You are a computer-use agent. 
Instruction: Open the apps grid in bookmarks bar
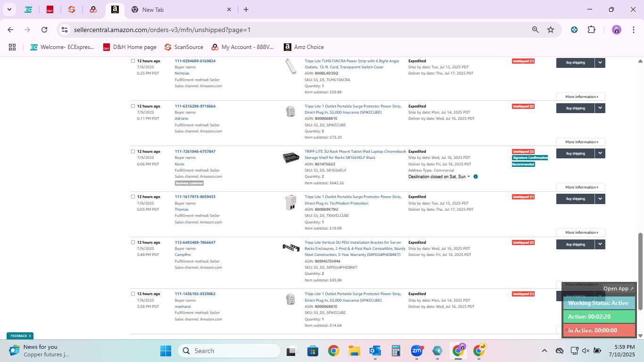[x=12, y=47]
